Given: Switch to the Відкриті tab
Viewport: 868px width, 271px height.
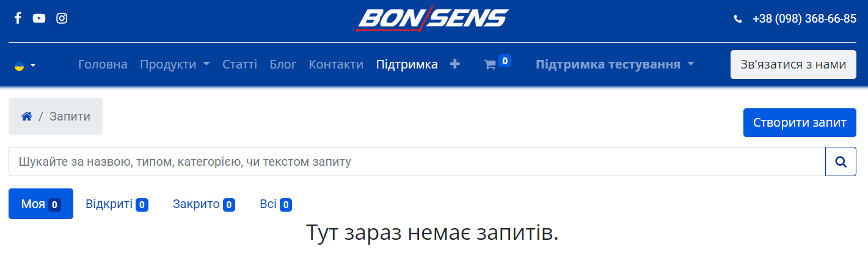Looking at the screenshot, I should point(117,204).
